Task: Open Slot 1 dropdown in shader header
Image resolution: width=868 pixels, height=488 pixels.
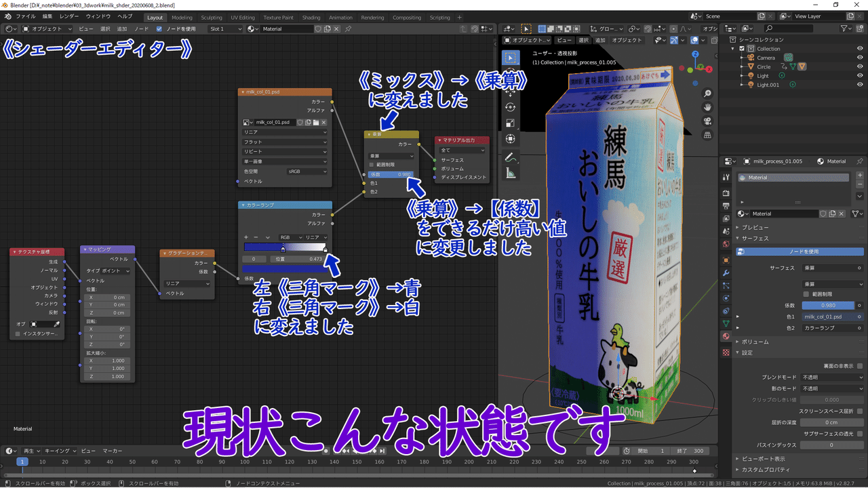Action: click(226, 29)
